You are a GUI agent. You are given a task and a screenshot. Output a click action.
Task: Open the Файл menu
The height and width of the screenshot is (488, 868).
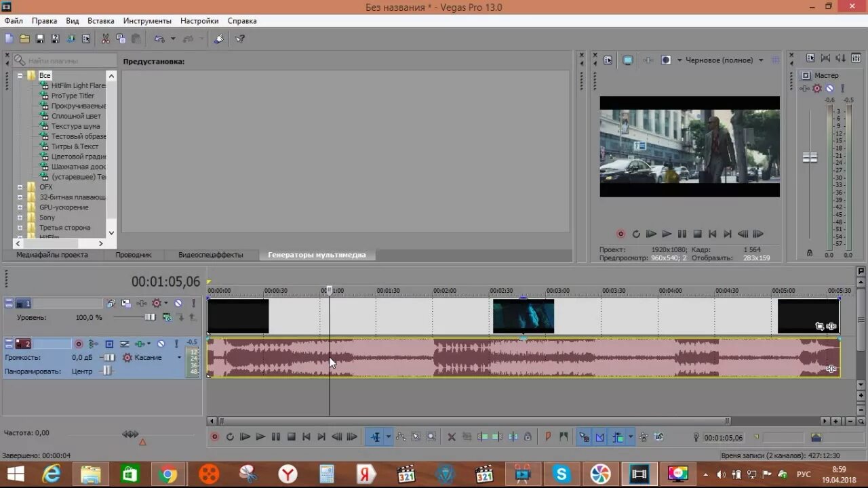click(x=14, y=21)
